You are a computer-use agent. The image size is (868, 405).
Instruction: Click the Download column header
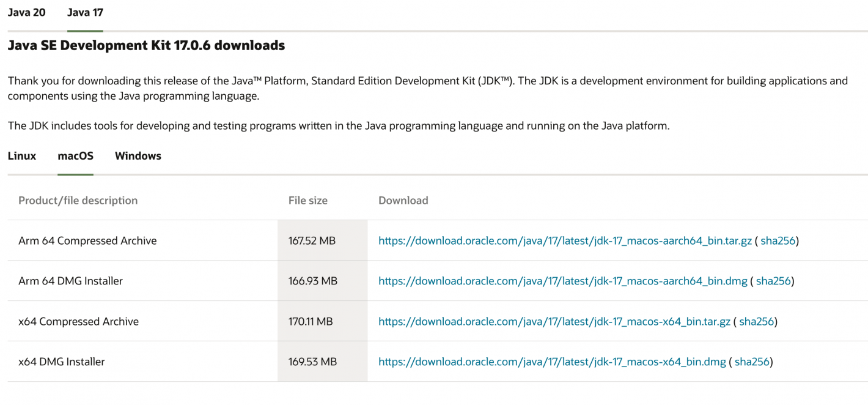[x=403, y=200]
